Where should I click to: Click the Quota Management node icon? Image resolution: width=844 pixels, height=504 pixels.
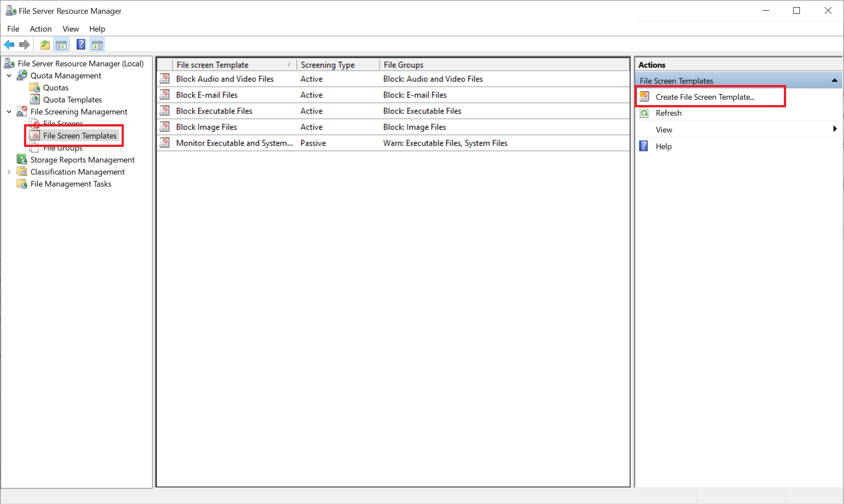22,75
